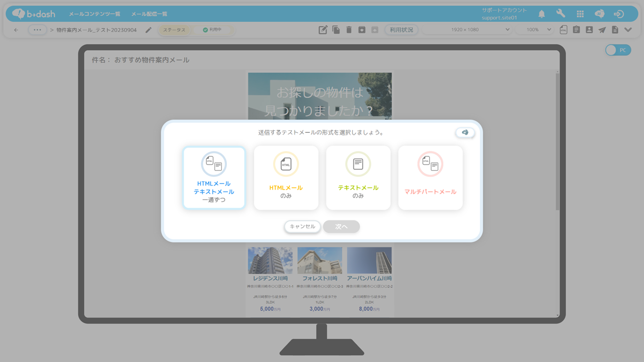This screenshot has width=644, height=362.
Task: Click the document text icon in toolbar
Action: click(615, 30)
